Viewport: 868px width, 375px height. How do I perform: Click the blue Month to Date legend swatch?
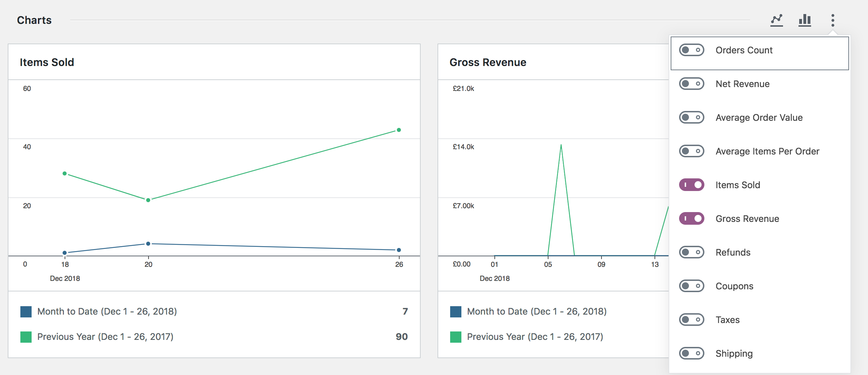(x=26, y=311)
